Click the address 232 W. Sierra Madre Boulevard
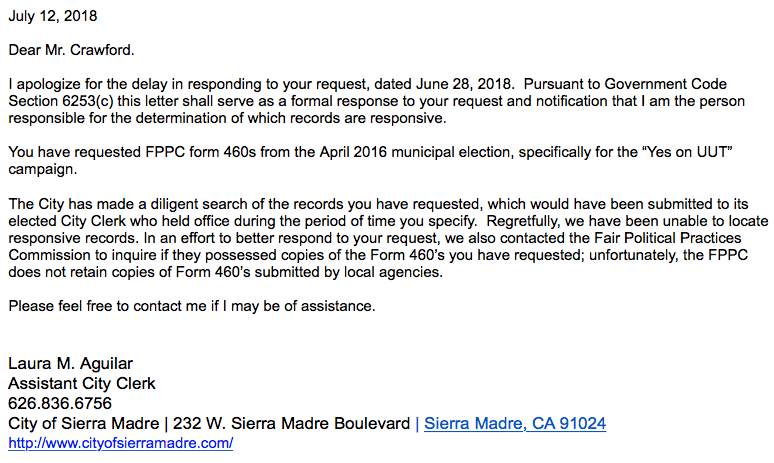This screenshot has width=774, height=463. tap(291, 424)
